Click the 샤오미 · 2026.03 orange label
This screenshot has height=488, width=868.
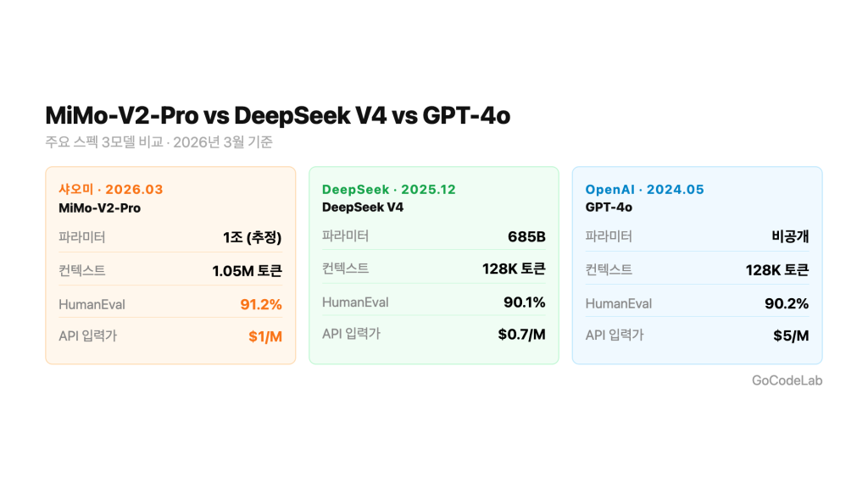coord(110,190)
